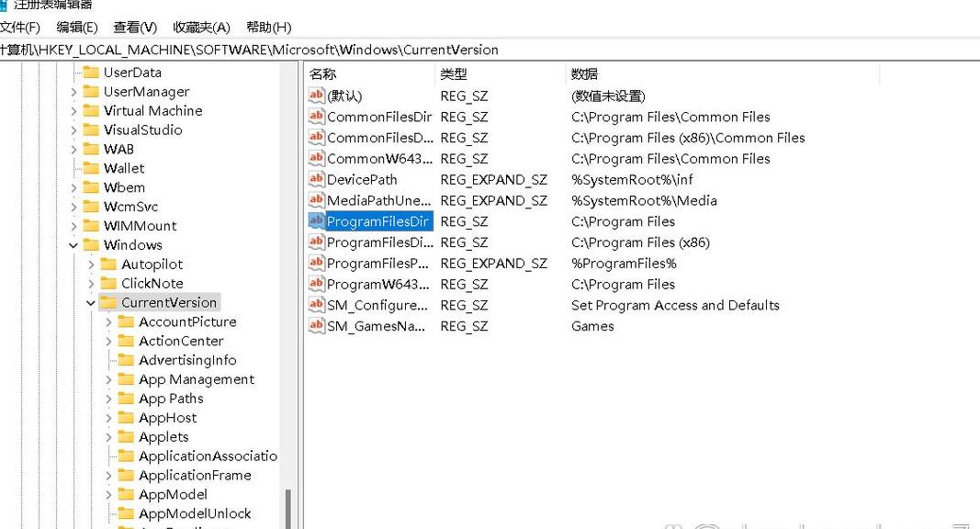This screenshot has height=529, width=980.
Task: Click data cell C:\Program Files (x86)\Common Files
Action: [x=688, y=138]
